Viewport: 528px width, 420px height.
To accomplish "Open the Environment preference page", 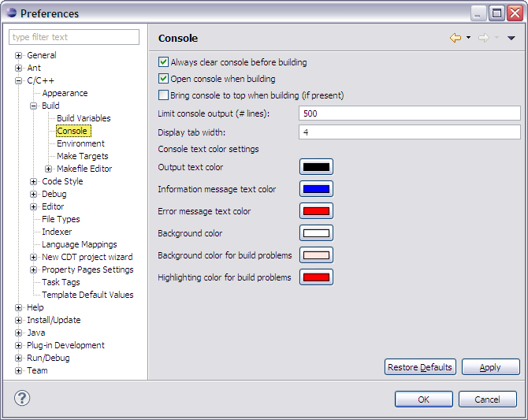I will tap(80, 143).
